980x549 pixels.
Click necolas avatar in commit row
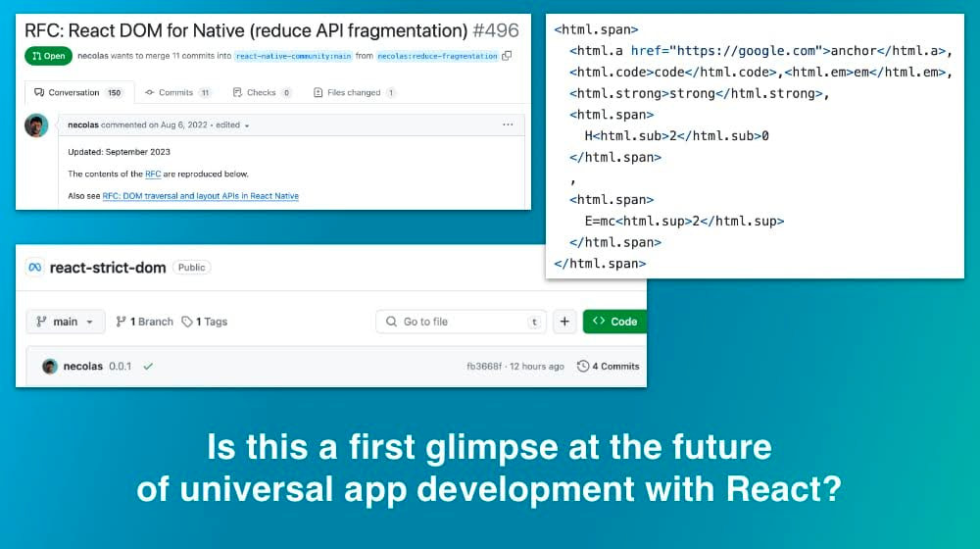(x=50, y=367)
